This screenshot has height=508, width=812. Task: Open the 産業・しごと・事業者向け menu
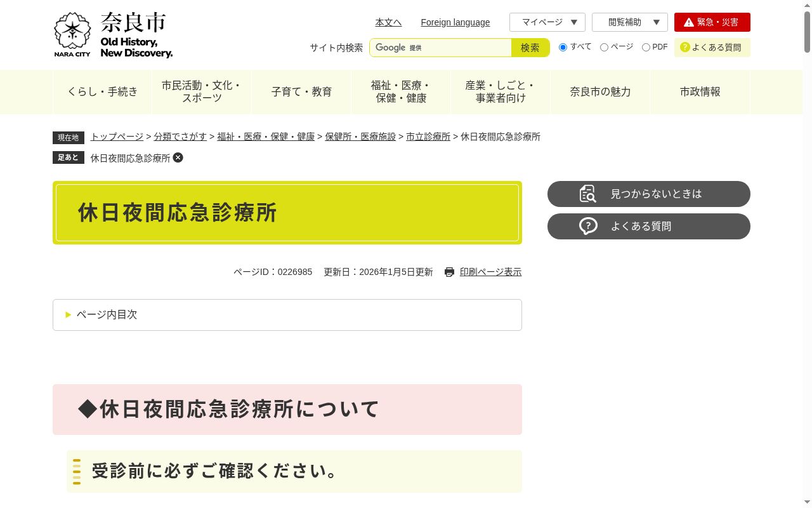(x=501, y=92)
